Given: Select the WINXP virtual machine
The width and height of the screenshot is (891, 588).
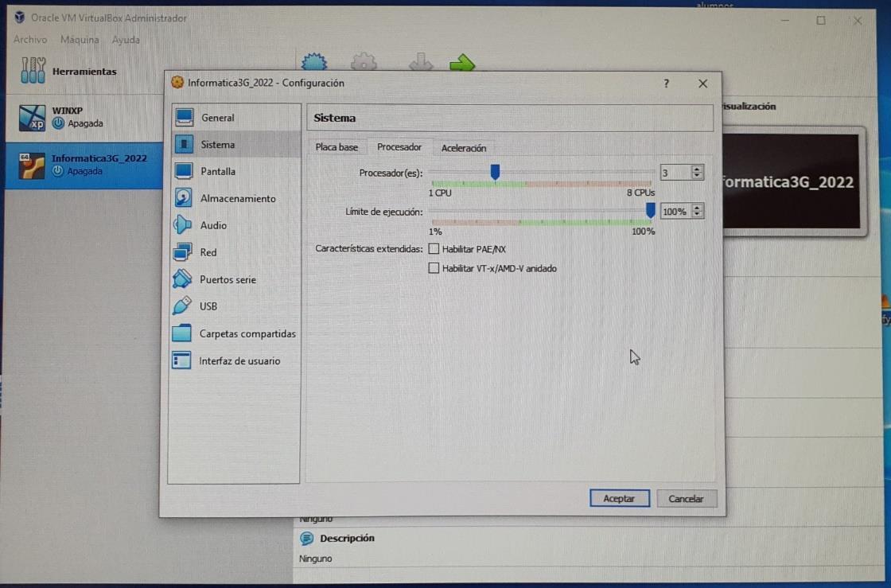Looking at the screenshot, I should click(x=84, y=117).
